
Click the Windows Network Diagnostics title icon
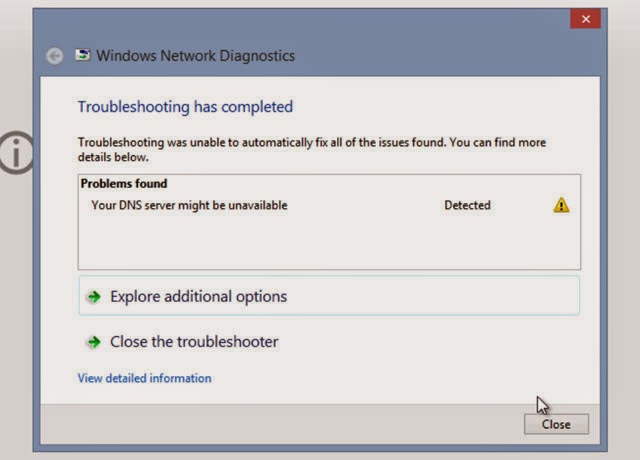[82, 55]
